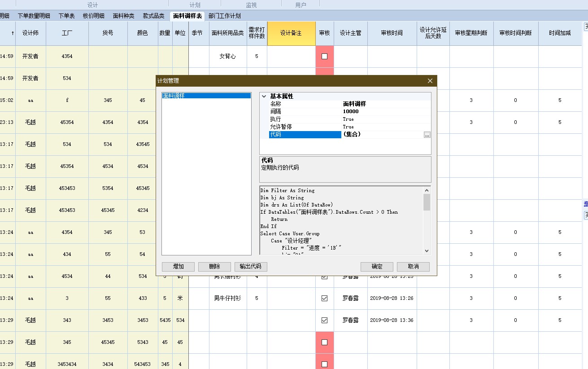
Task: Check 审核 box in row with color 5343
Action: (325, 342)
